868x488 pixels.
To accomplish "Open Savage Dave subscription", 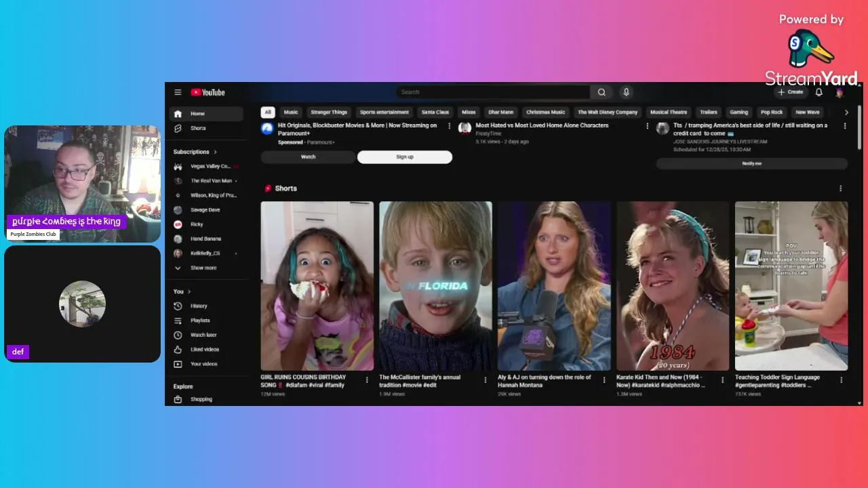I will coord(206,210).
